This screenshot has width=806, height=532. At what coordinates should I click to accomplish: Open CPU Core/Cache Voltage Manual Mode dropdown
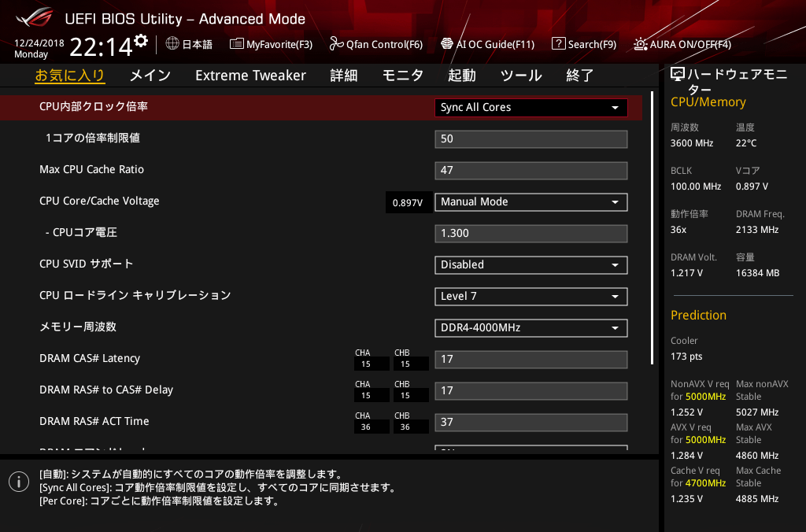[x=531, y=202]
